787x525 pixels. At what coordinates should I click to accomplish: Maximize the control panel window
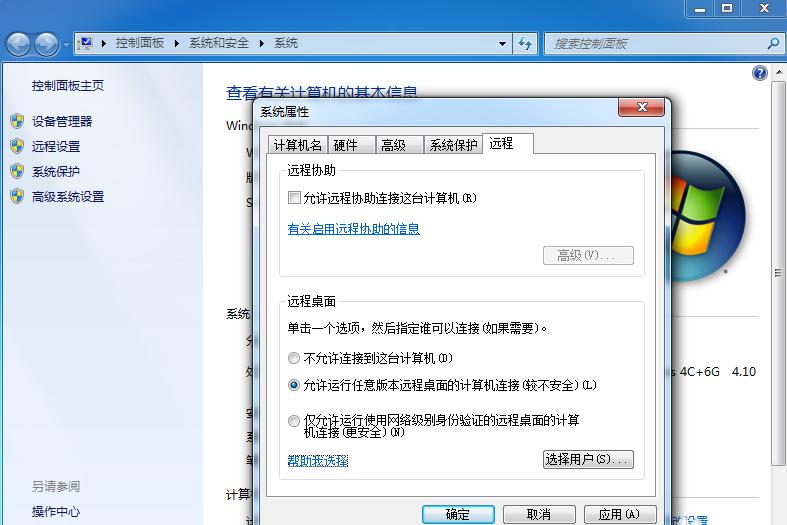pyautogui.click(x=727, y=8)
